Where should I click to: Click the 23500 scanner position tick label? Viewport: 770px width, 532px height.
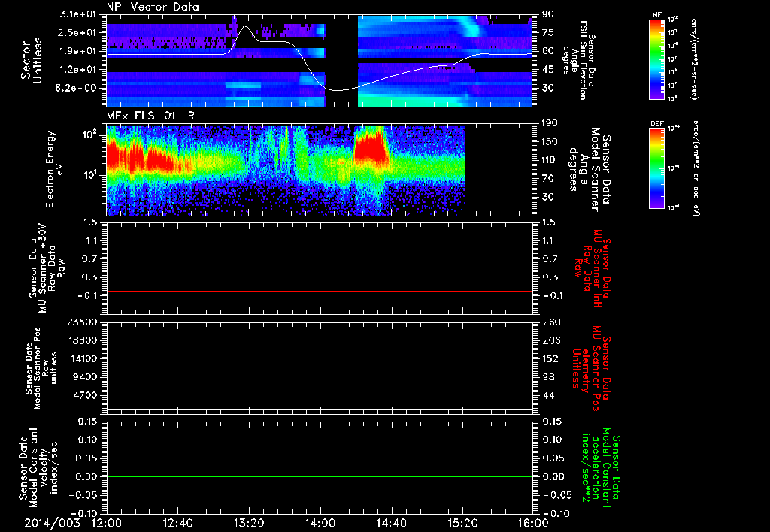[83, 322]
